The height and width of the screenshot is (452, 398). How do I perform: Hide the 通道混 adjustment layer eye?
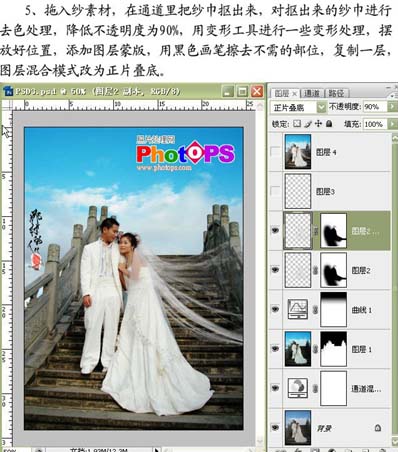coord(275,388)
